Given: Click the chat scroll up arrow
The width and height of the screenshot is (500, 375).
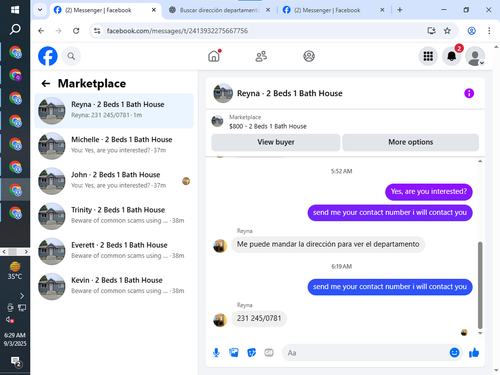Looking at the screenshot, I should [480, 161].
